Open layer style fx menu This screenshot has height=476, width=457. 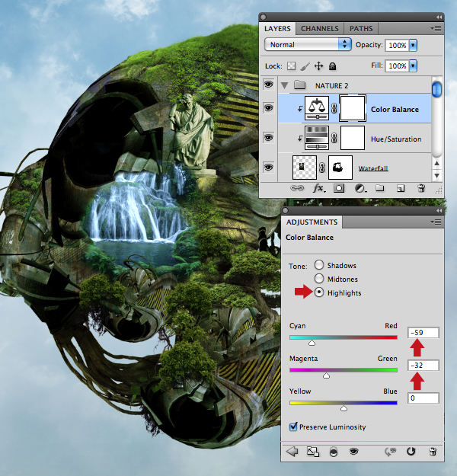(x=319, y=189)
